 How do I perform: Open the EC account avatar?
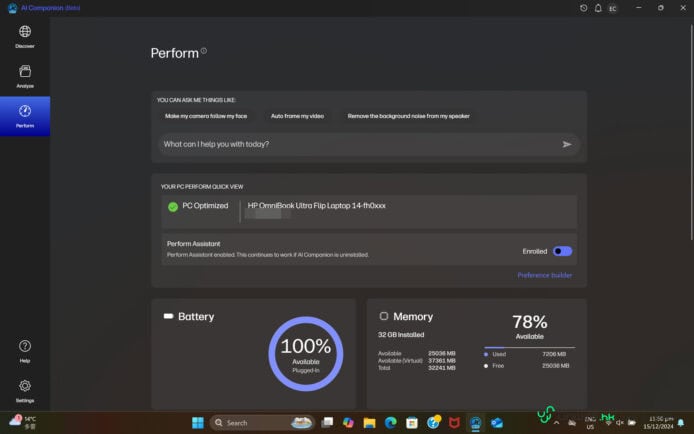coord(613,8)
